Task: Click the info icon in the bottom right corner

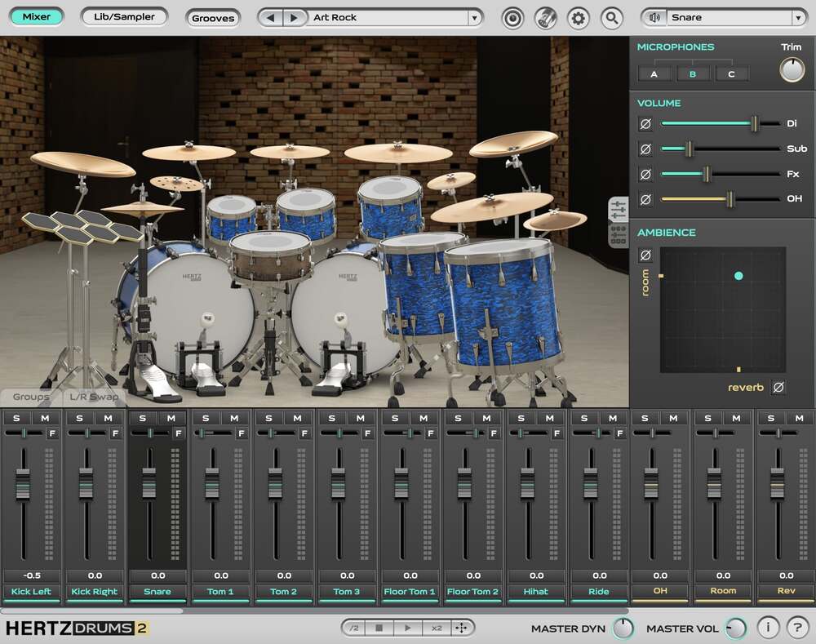Action: pyautogui.click(x=767, y=628)
